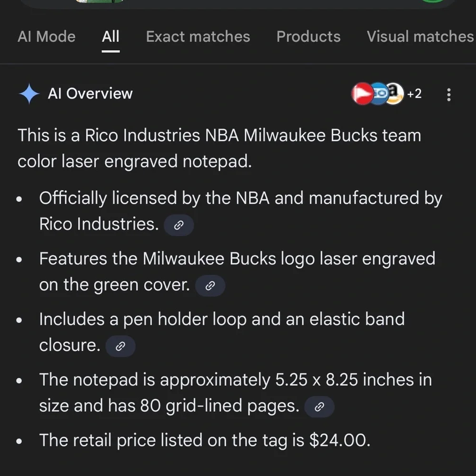Open source link after 'green cover.' bullet
476x476 pixels.
tap(210, 286)
